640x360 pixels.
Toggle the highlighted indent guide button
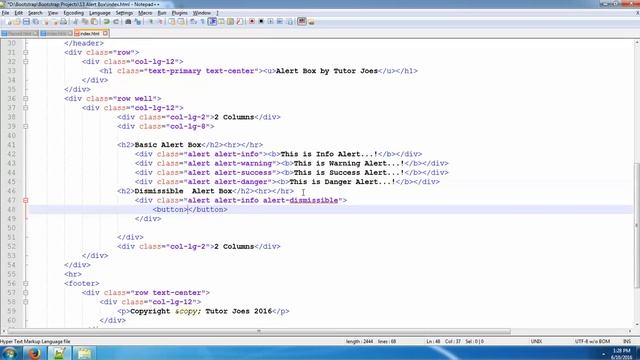[212, 22]
